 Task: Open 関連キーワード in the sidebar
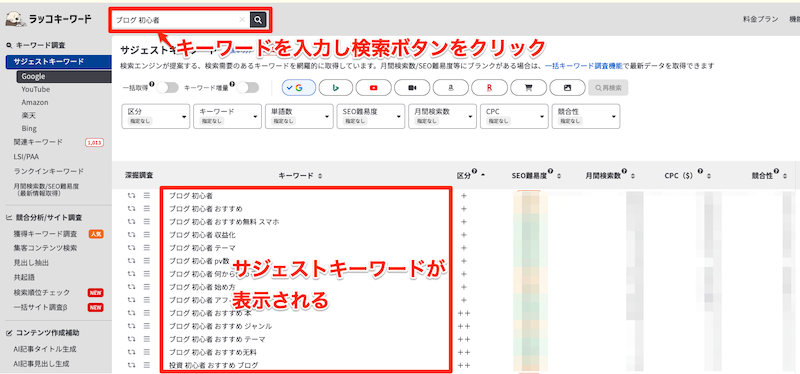(38, 142)
